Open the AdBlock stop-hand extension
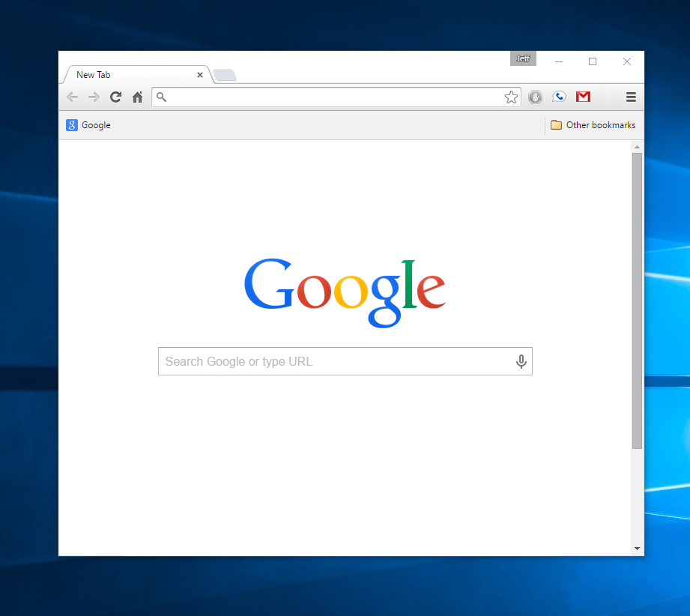Viewport: 690px width, 616px height. point(535,97)
